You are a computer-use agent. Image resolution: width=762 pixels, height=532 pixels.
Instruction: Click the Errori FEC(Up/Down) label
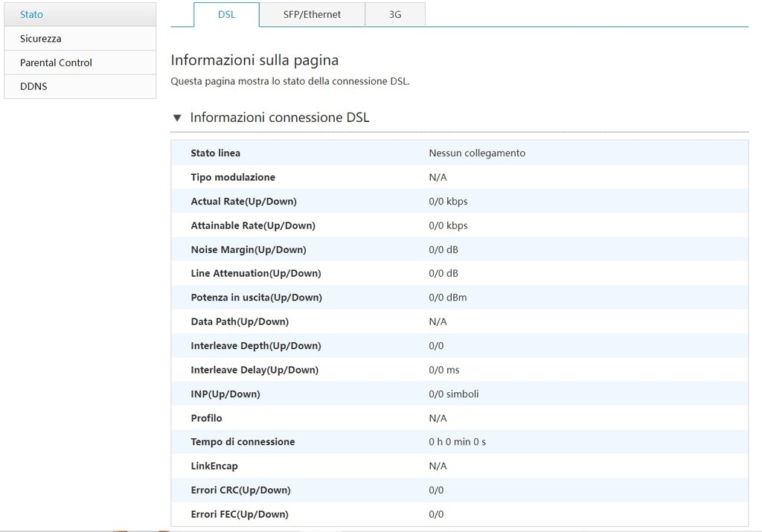point(240,514)
